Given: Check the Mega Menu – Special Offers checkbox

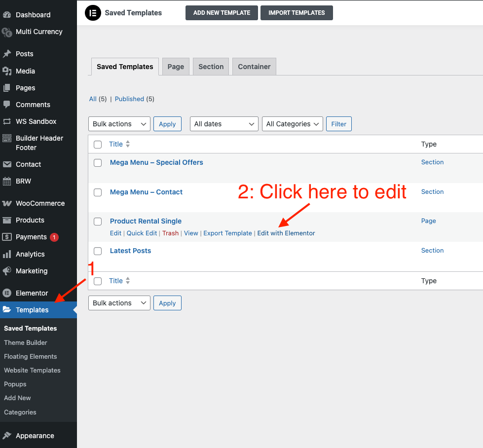Looking at the screenshot, I should [98, 163].
